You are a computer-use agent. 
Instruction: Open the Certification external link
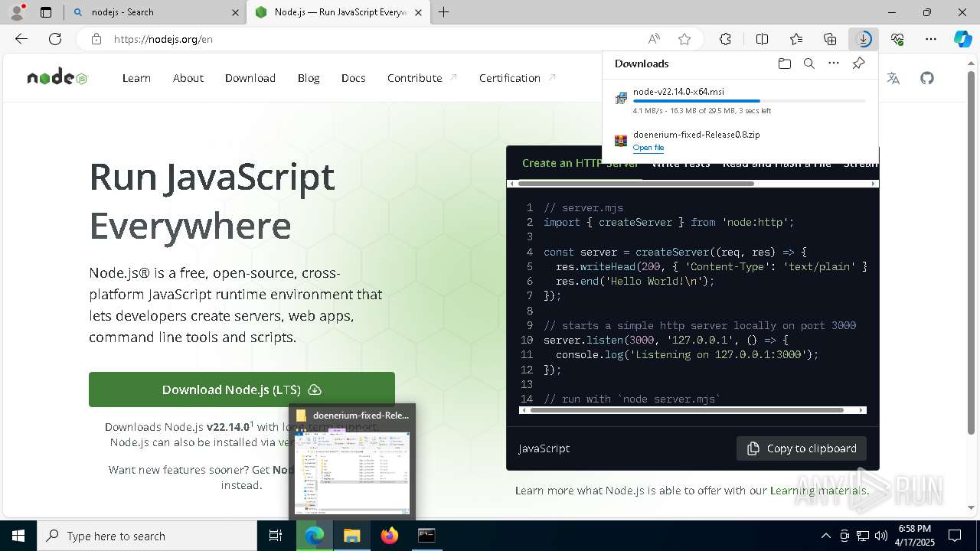point(517,78)
